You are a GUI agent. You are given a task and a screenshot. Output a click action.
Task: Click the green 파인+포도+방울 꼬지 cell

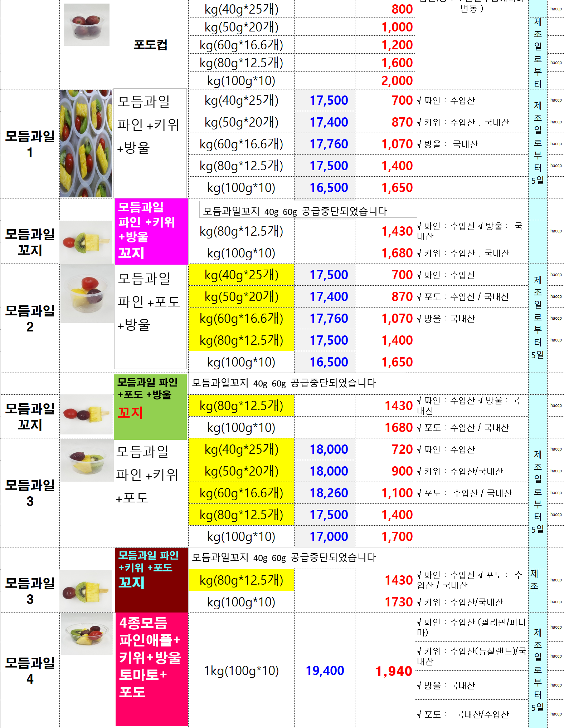pos(150,406)
